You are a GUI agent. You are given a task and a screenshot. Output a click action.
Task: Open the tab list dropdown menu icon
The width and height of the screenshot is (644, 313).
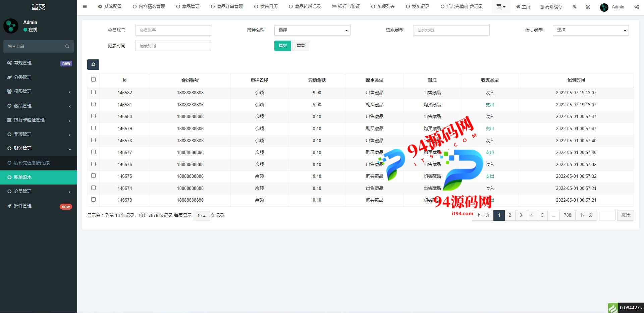[501, 6]
